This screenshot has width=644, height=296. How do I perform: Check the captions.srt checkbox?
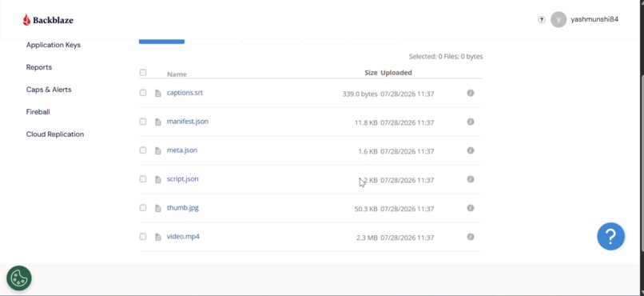click(x=143, y=93)
